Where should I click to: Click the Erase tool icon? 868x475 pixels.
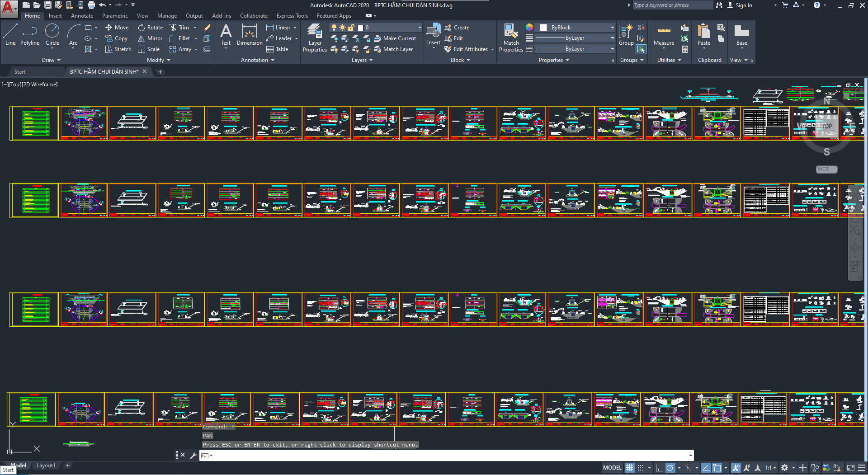click(x=207, y=28)
